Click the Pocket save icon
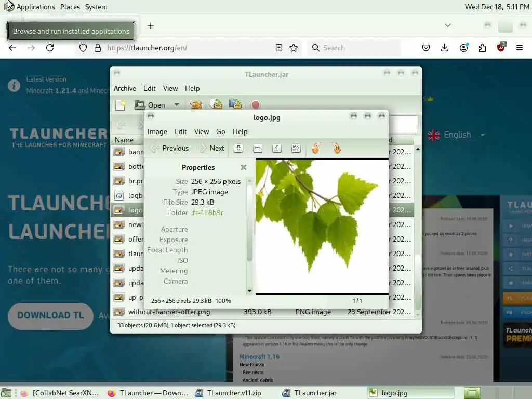The image size is (532, 399). pos(426,48)
